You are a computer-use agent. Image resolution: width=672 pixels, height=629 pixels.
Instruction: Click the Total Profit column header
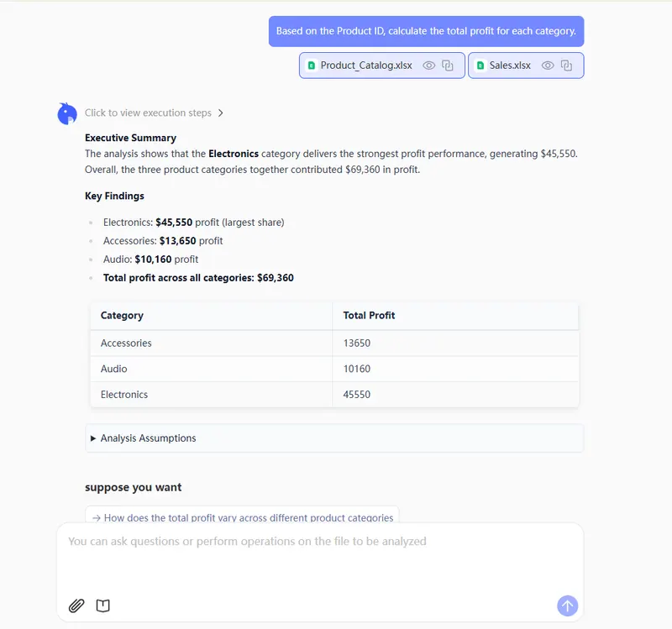click(x=369, y=316)
